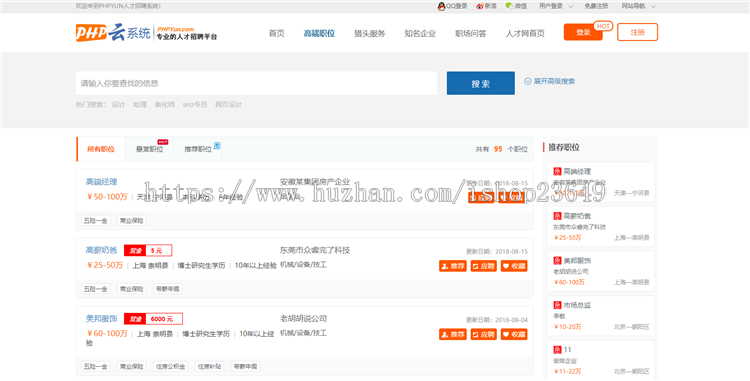Open the 高薪奶爸 job title in listing
Viewport: 750px width, 381px height.
(101, 250)
